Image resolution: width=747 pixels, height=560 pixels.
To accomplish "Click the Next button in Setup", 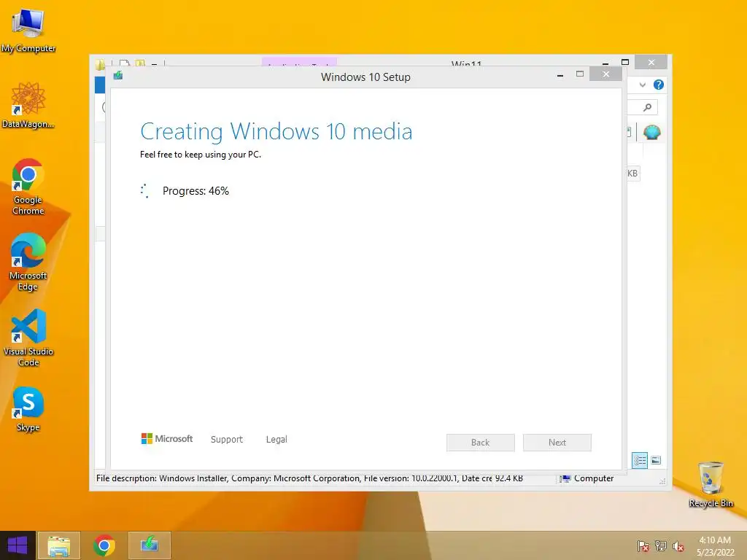I will tap(557, 443).
